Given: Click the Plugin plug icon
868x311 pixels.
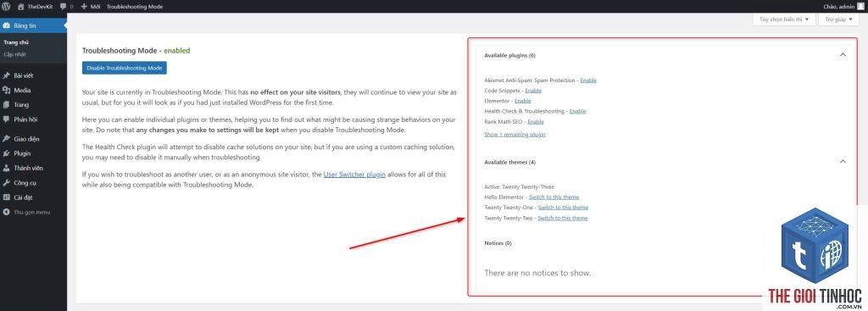Looking at the screenshot, I should tap(6, 153).
